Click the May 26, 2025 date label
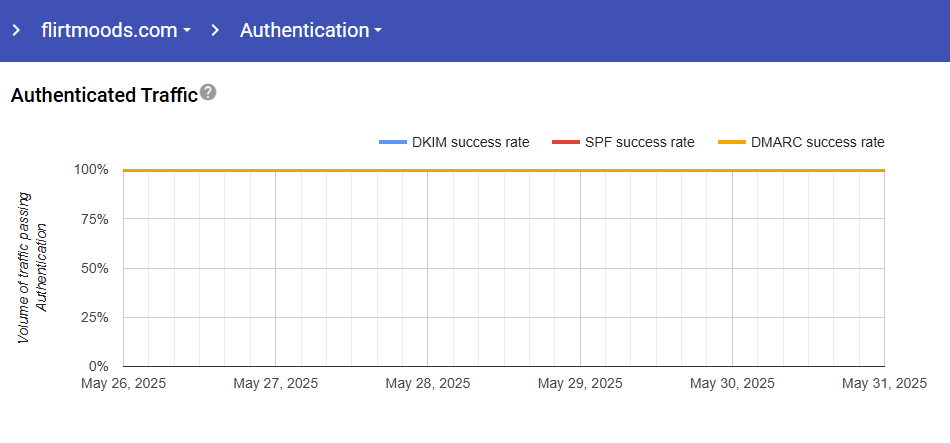The image size is (950, 443). (x=123, y=383)
